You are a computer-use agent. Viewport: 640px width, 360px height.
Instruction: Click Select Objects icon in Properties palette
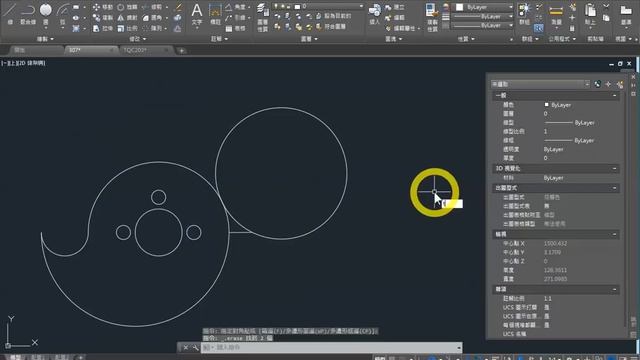point(609,84)
